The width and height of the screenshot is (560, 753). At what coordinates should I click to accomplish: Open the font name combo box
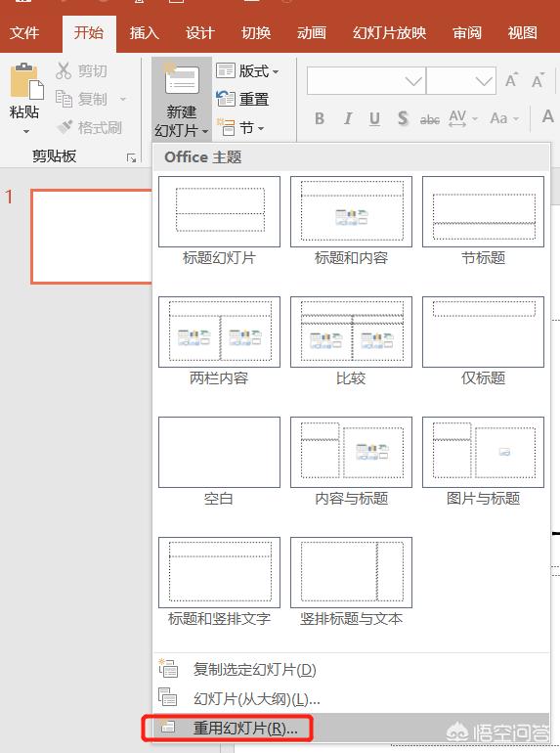click(366, 80)
